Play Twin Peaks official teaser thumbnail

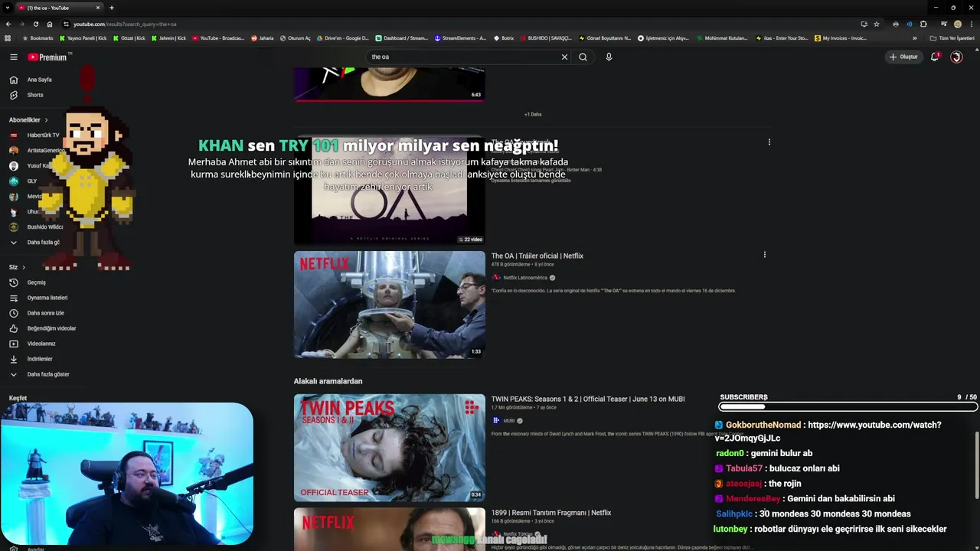pyautogui.click(x=390, y=448)
